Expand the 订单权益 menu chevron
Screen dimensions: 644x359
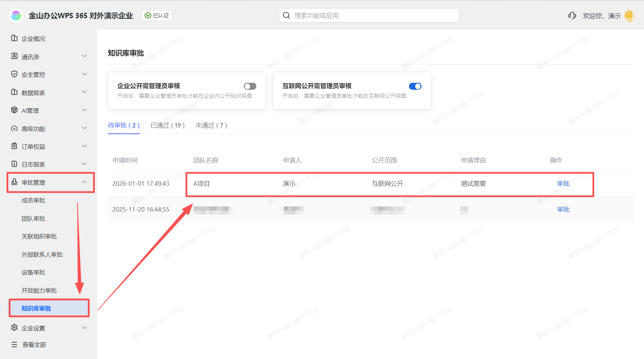[x=85, y=146]
